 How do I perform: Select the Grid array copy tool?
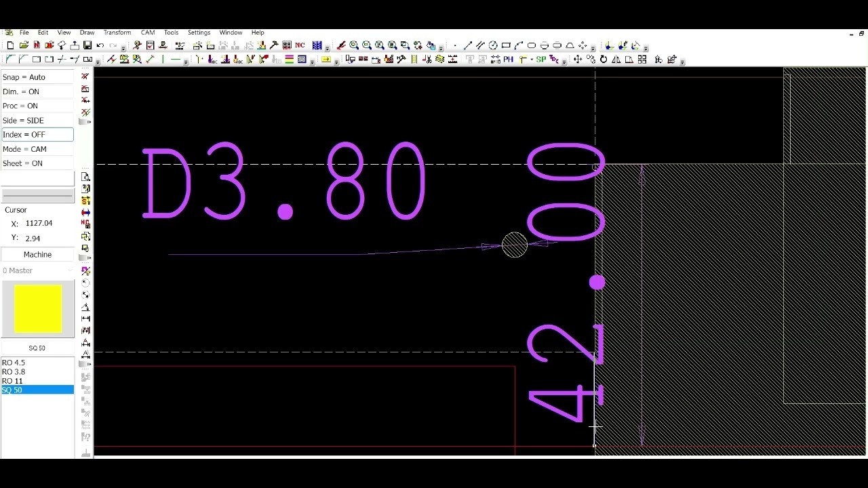click(642, 60)
